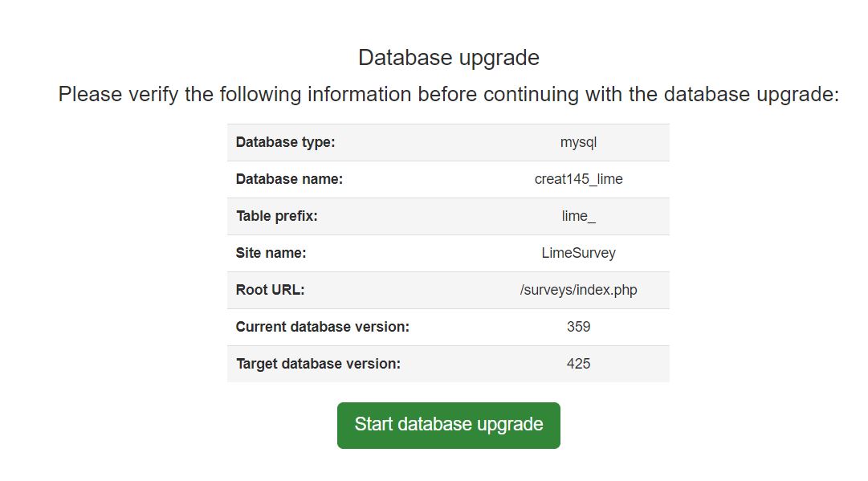
Task: Select the 'Site name:' label
Action: coord(271,253)
